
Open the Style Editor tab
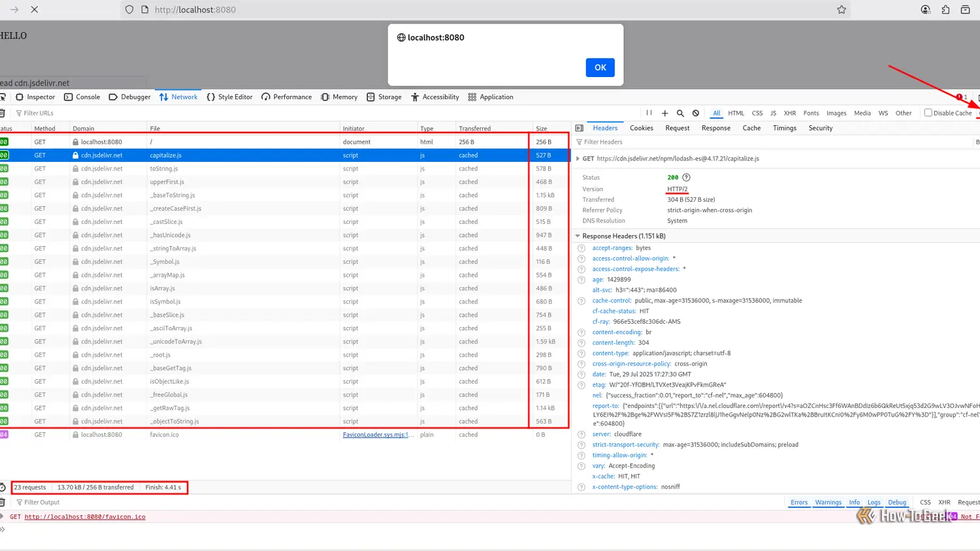pyautogui.click(x=229, y=97)
